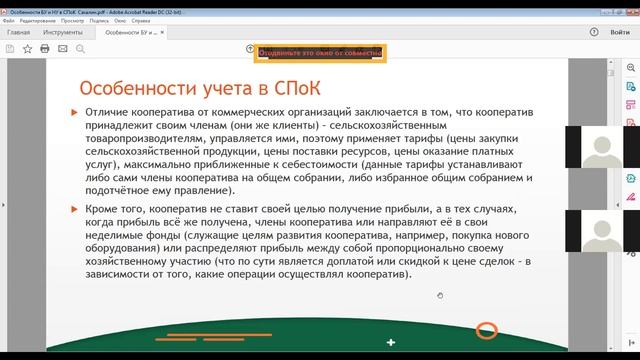Open the Organize pages tool in right pane
The image size is (640, 360).
(631, 105)
